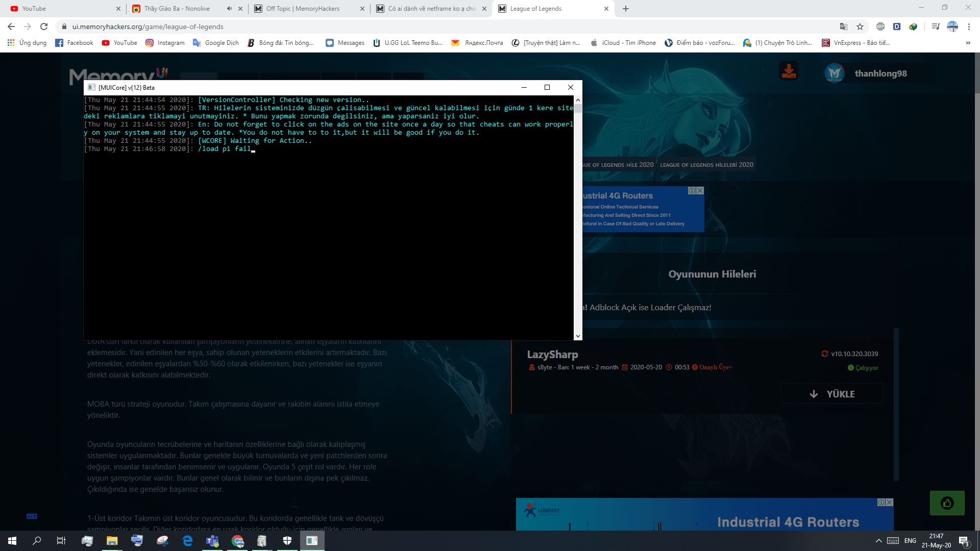This screenshot has width=980, height=551.
Task: Switch to the 'Có ai dành vé netframe' tab
Action: tap(431, 9)
